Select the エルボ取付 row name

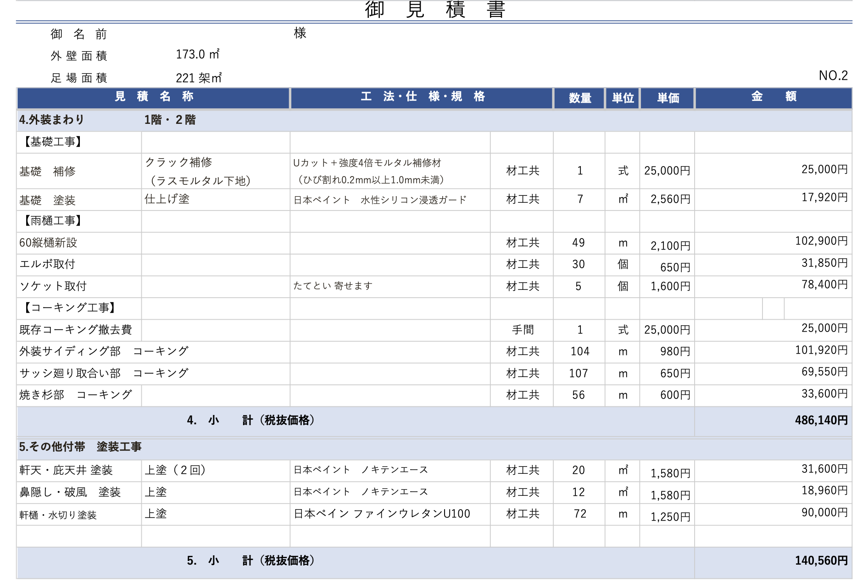click(47, 264)
